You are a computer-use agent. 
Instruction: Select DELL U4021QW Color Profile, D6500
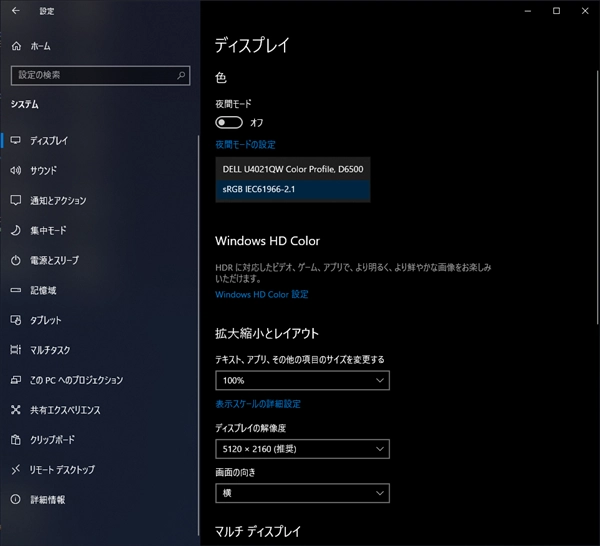coord(293,169)
